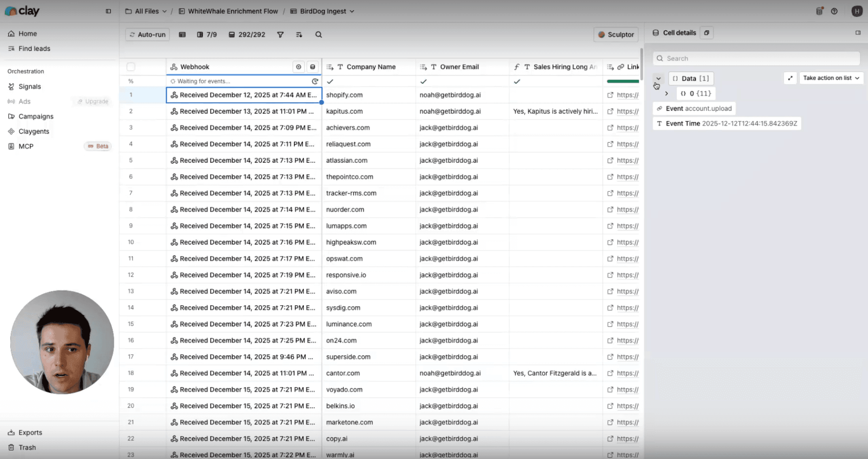Collapse the left sidebar panel icon
868x459 pixels.
point(108,11)
